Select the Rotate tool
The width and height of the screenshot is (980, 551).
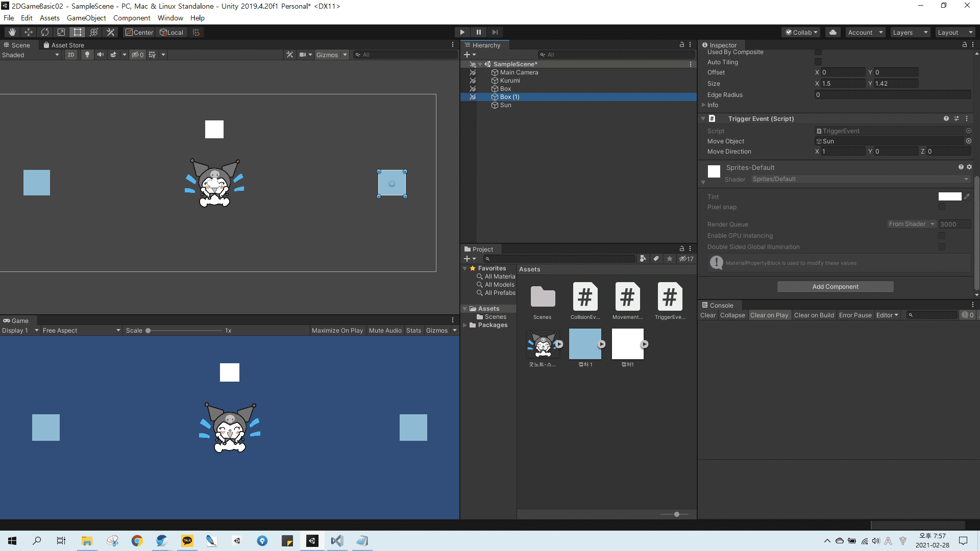[45, 32]
